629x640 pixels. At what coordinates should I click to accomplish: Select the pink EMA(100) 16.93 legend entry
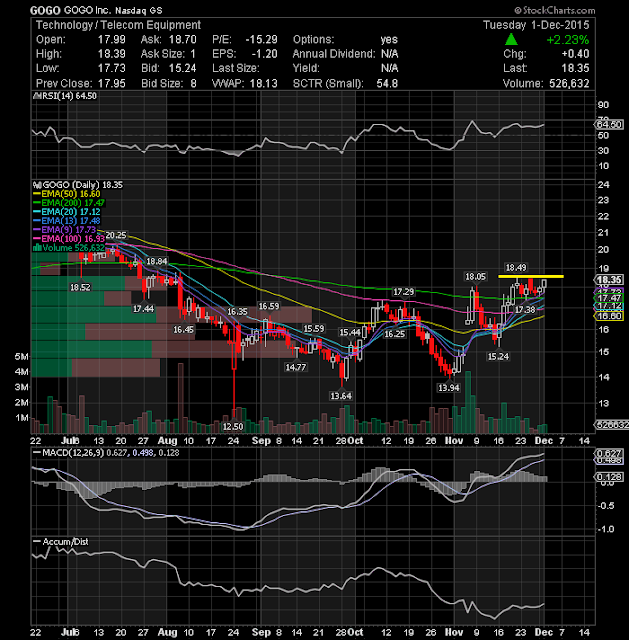click(x=69, y=239)
